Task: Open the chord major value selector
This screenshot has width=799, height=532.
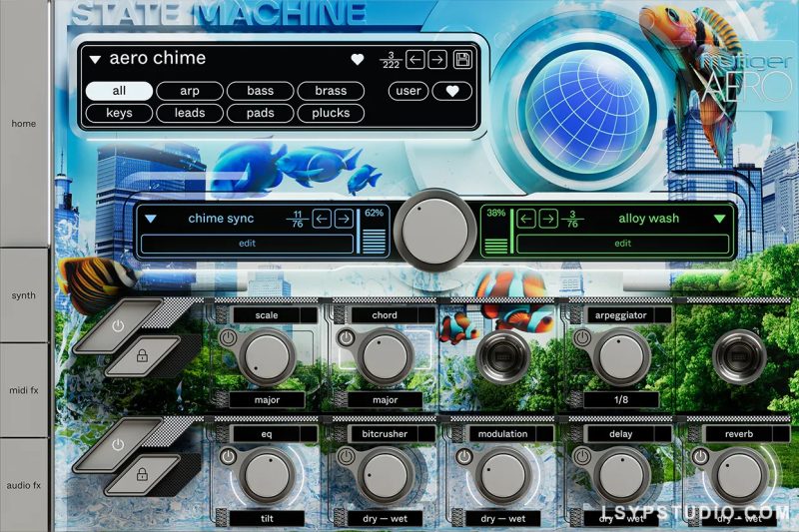Action: pos(386,400)
